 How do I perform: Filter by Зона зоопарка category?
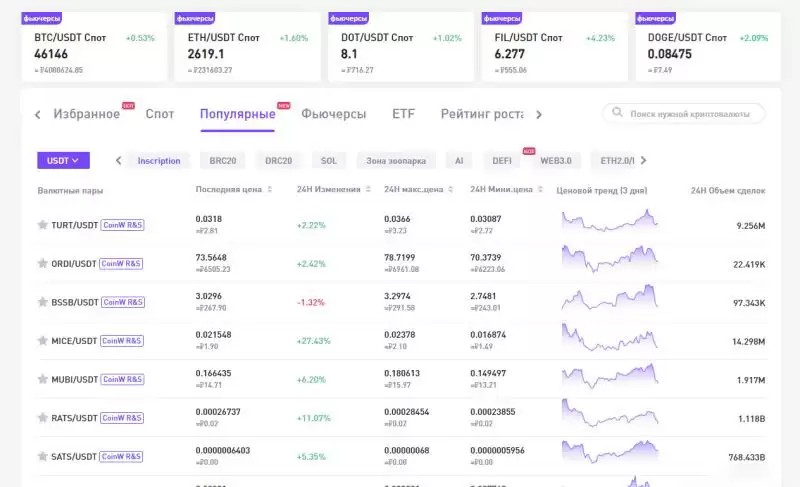pyautogui.click(x=396, y=160)
